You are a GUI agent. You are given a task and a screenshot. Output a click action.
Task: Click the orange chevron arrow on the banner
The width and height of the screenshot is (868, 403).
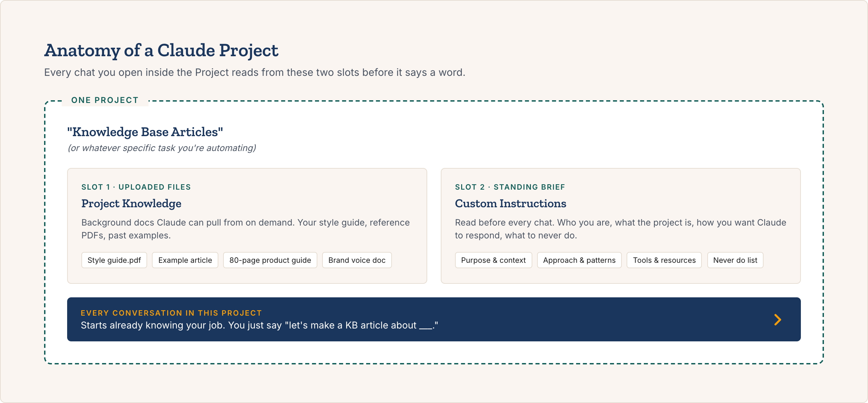(778, 319)
